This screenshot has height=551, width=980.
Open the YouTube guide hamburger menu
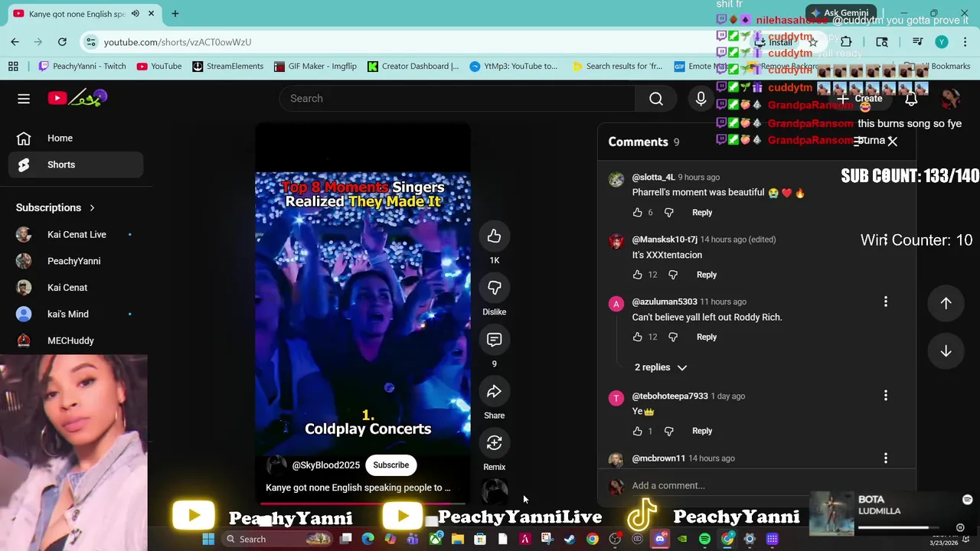point(24,98)
